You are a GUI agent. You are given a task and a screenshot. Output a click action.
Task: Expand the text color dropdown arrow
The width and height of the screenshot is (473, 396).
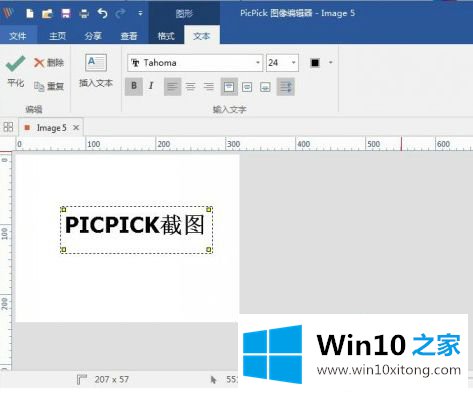[x=331, y=63]
